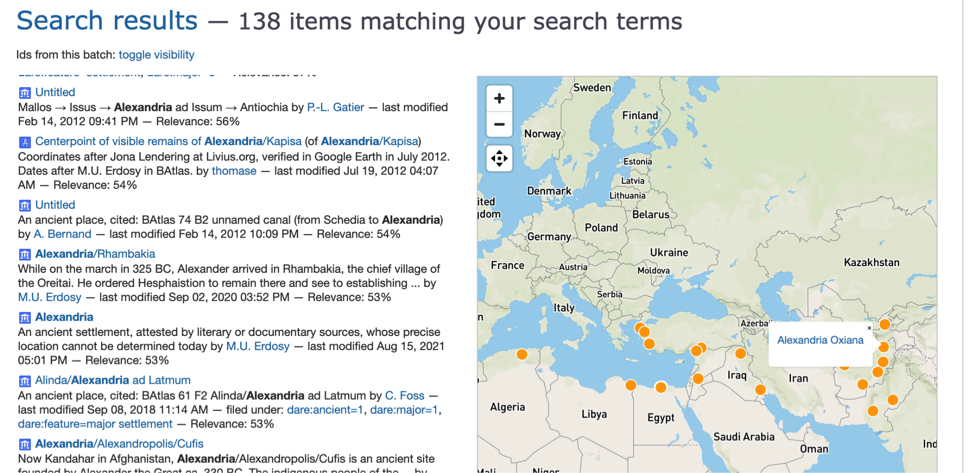Follow the thomase author link
975x473 pixels.
(234, 170)
